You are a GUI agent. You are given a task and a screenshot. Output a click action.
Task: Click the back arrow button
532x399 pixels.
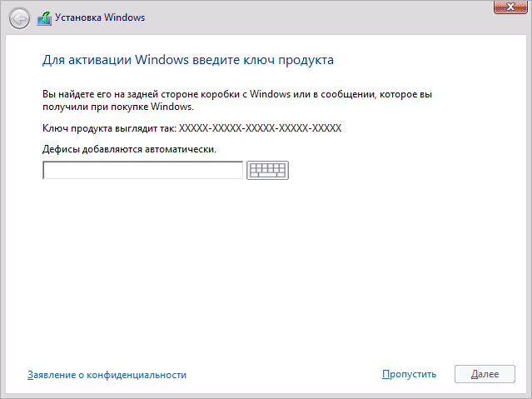pyautogui.click(x=20, y=18)
